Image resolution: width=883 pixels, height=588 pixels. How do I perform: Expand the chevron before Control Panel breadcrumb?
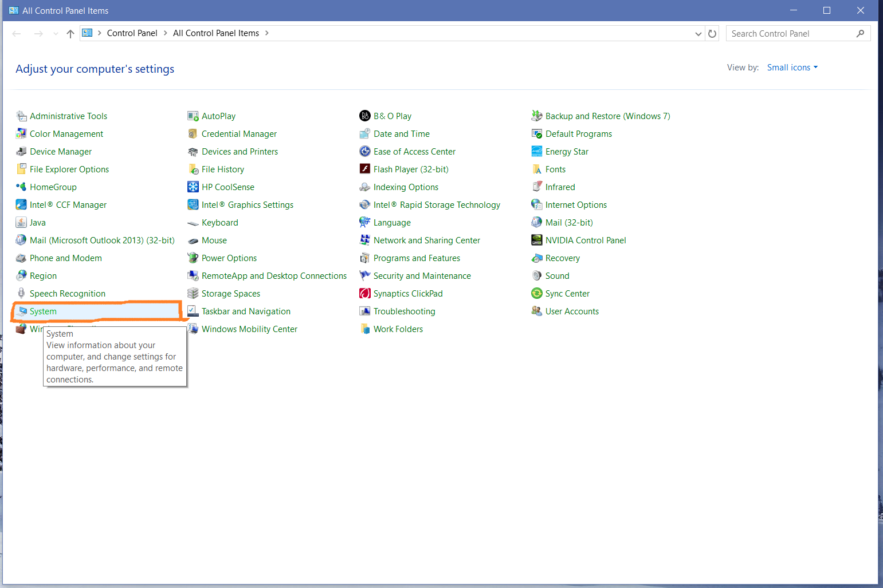pyautogui.click(x=100, y=33)
